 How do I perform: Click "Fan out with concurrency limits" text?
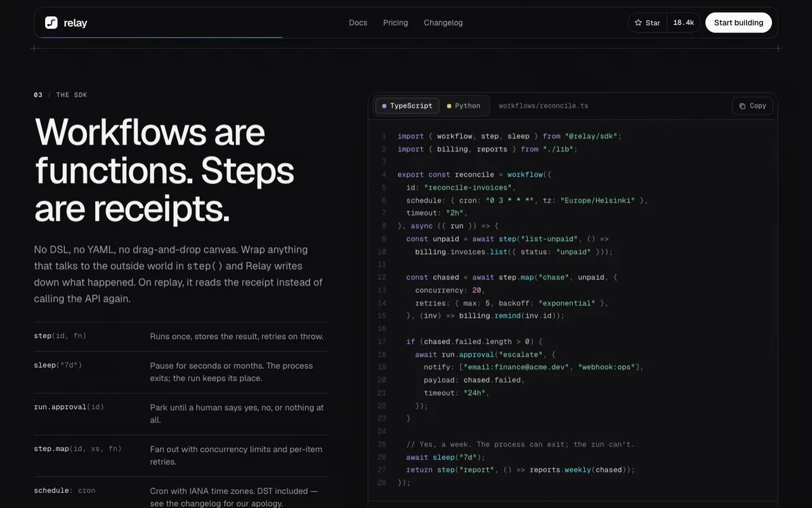click(236, 455)
